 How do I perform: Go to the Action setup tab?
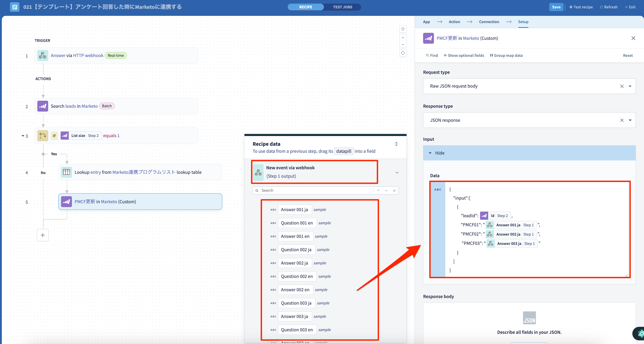click(x=454, y=22)
